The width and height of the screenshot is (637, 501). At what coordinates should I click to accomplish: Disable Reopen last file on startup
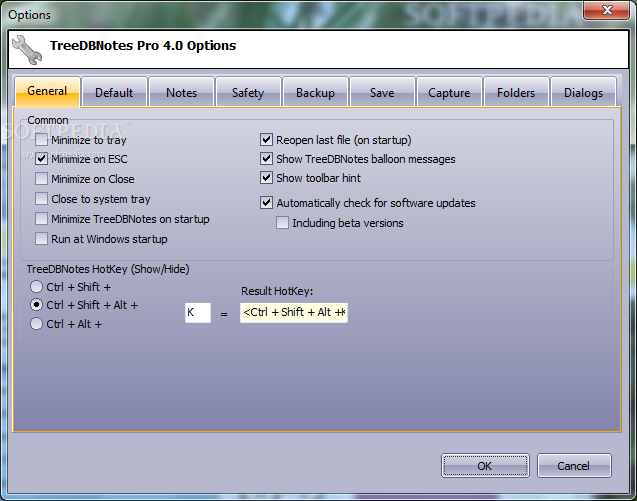coord(266,140)
